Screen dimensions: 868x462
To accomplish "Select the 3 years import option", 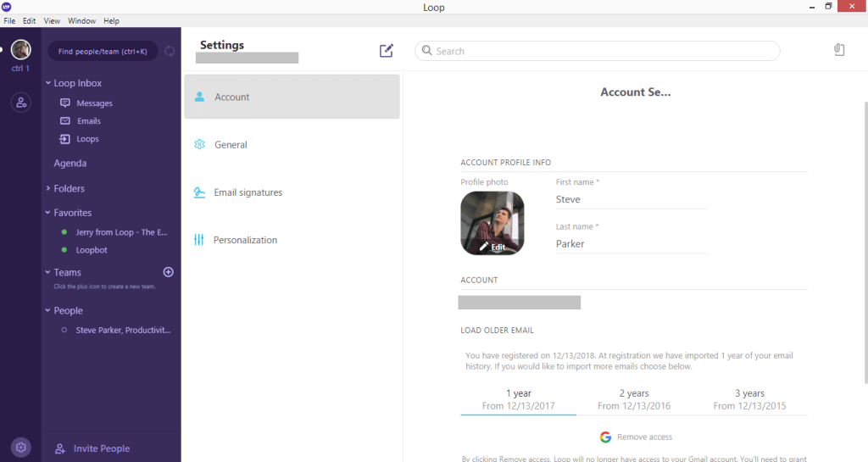I will click(749, 399).
